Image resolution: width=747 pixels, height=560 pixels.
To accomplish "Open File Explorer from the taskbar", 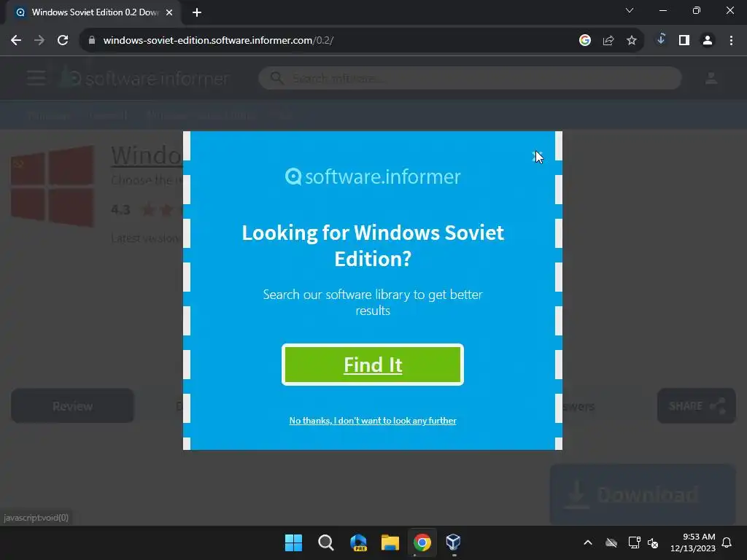I will point(390,542).
